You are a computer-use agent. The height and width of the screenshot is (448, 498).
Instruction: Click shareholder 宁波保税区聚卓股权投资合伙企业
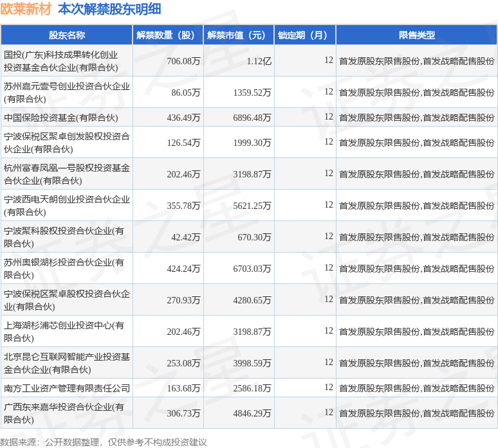coord(67,300)
